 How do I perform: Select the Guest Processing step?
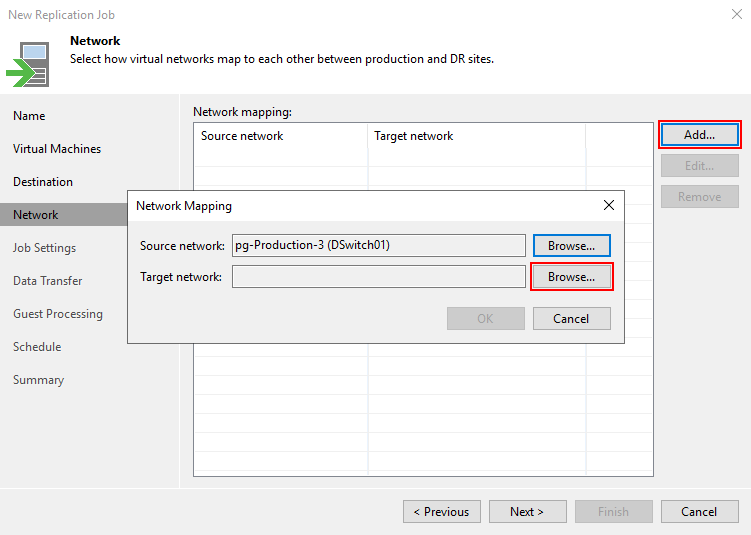[58, 314]
